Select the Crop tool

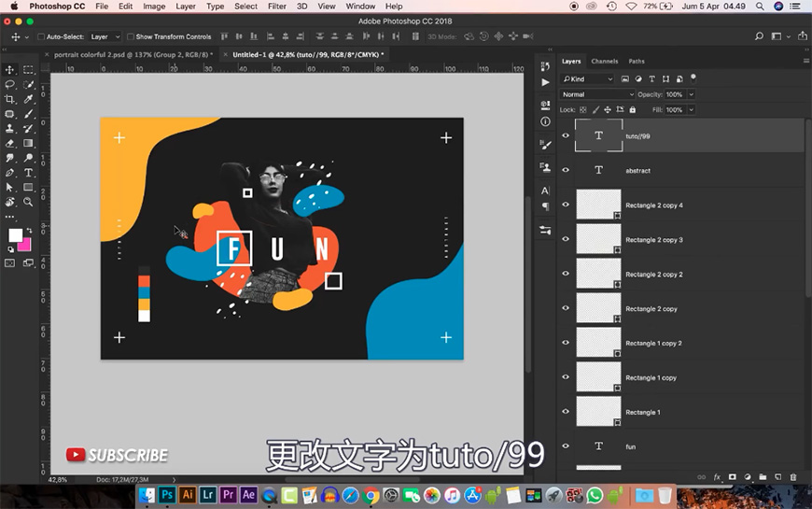(x=10, y=99)
